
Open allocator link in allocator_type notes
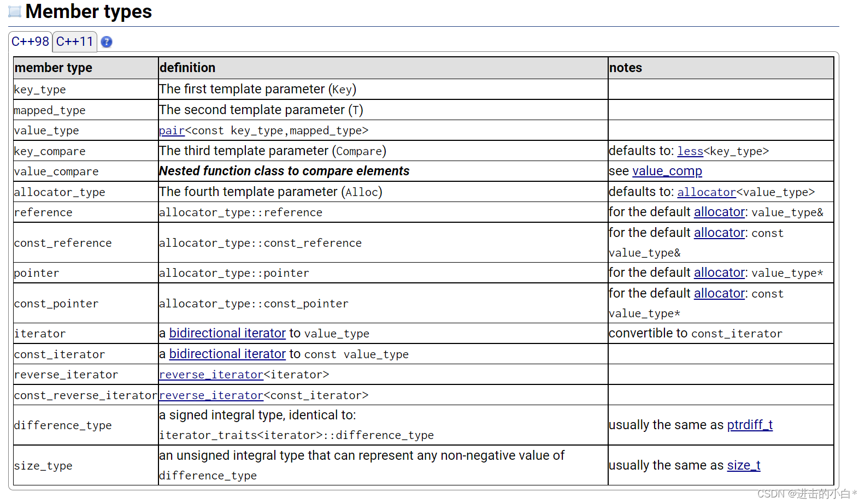click(707, 192)
